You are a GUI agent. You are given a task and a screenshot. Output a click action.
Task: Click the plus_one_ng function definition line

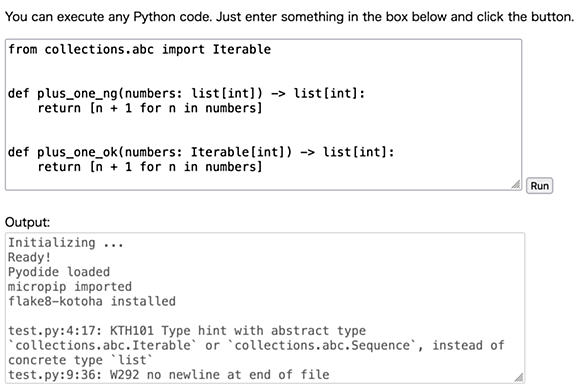(186, 93)
